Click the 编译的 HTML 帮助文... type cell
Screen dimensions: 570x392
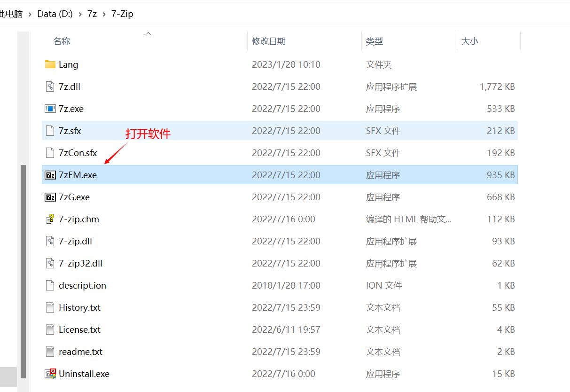pyautogui.click(x=409, y=219)
